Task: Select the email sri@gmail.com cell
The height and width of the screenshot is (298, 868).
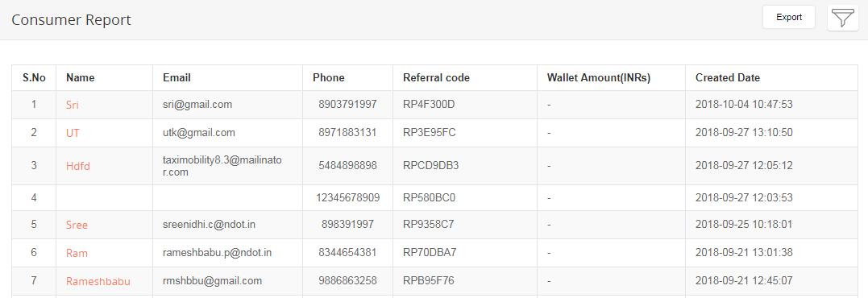Action: point(197,104)
